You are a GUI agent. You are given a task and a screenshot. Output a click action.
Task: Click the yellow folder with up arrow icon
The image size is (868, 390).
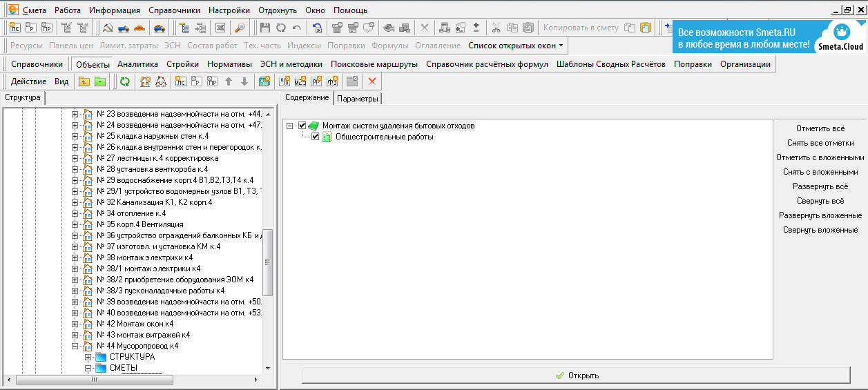coord(84,81)
